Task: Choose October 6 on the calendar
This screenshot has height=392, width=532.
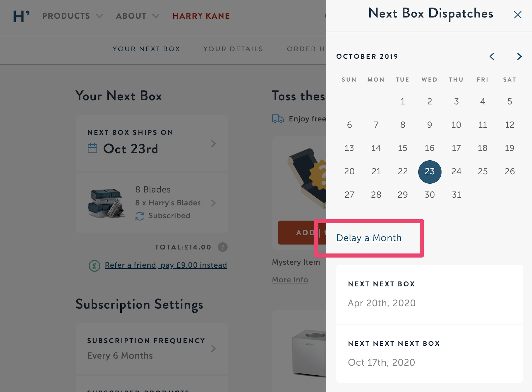Action: [x=349, y=125]
